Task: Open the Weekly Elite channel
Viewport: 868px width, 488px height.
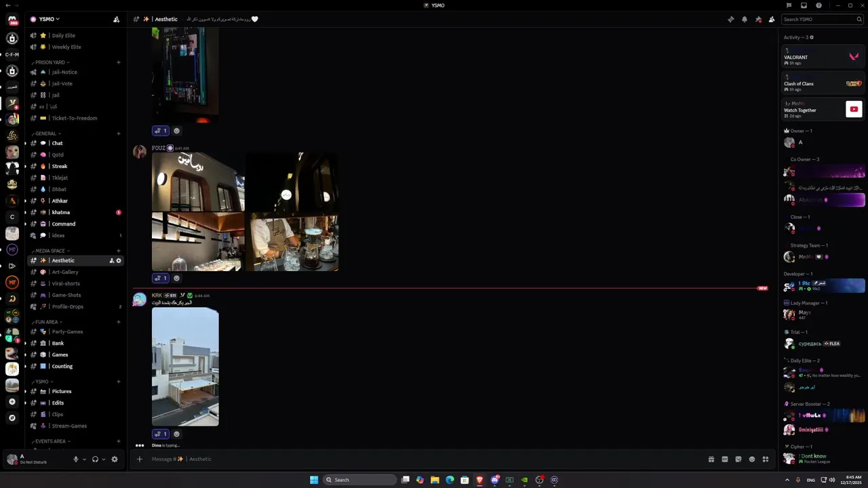Action: [75, 47]
